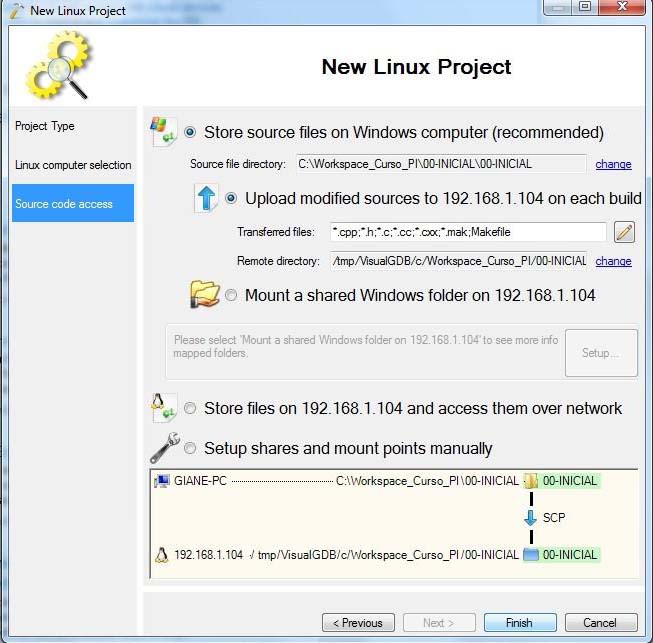
Task: Click the Remote directory field
Action: pyautogui.click(x=459, y=261)
